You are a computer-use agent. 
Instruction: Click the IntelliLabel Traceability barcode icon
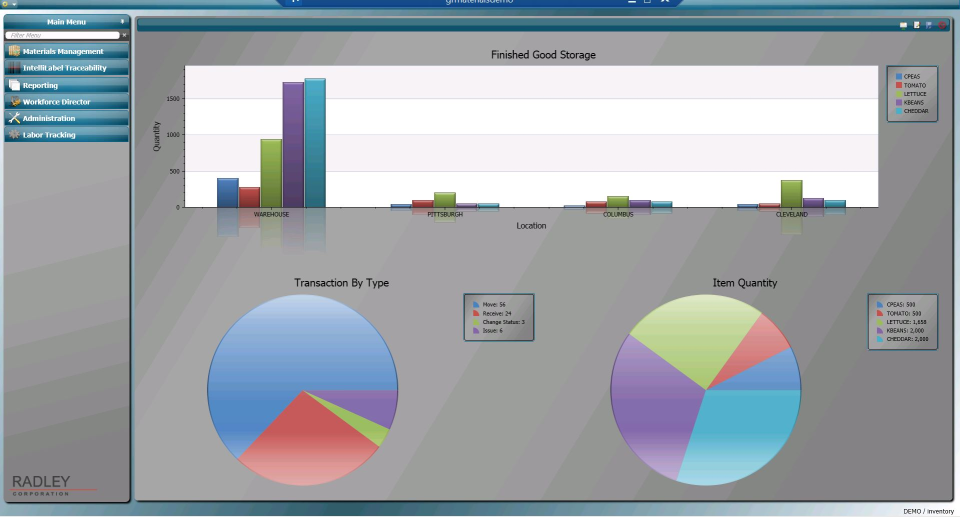click(x=14, y=67)
